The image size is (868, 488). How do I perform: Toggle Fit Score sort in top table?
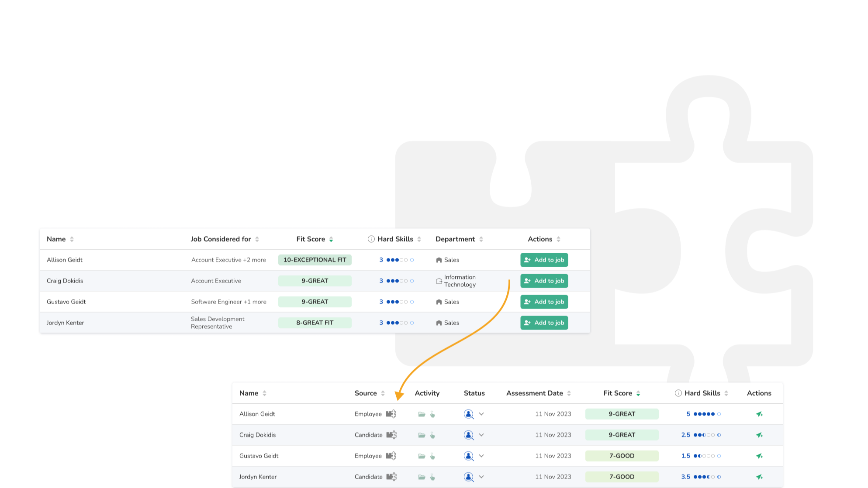(331, 239)
